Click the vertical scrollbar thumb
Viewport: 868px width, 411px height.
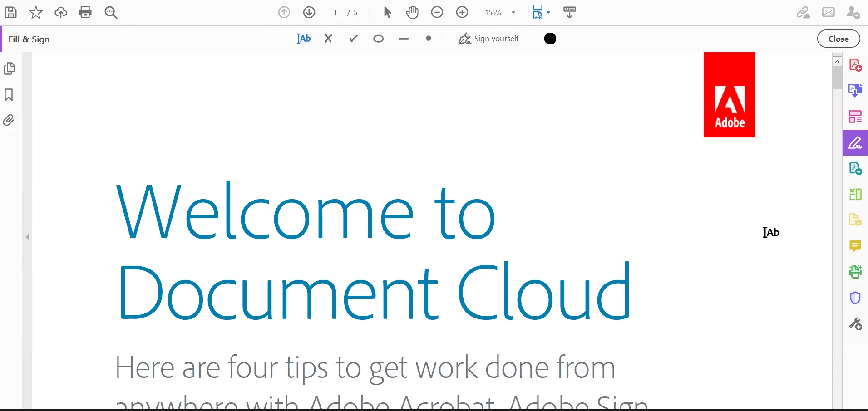[x=838, y=78]
